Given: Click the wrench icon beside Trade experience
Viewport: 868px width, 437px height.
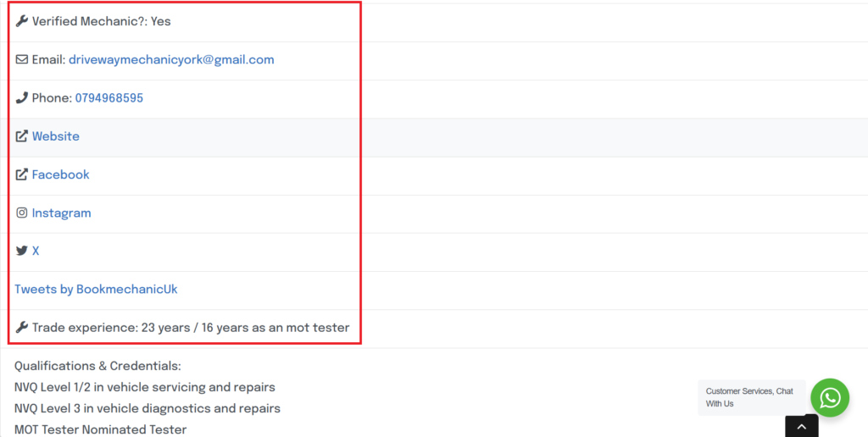Looking at the screenshot, I should pos(22,328).
